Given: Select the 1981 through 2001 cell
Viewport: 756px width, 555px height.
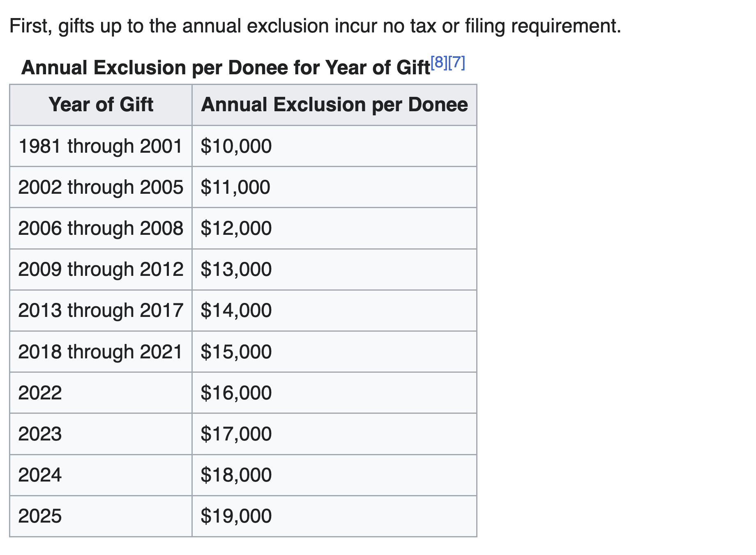Looking at the screenshot, I should [101, 146].
